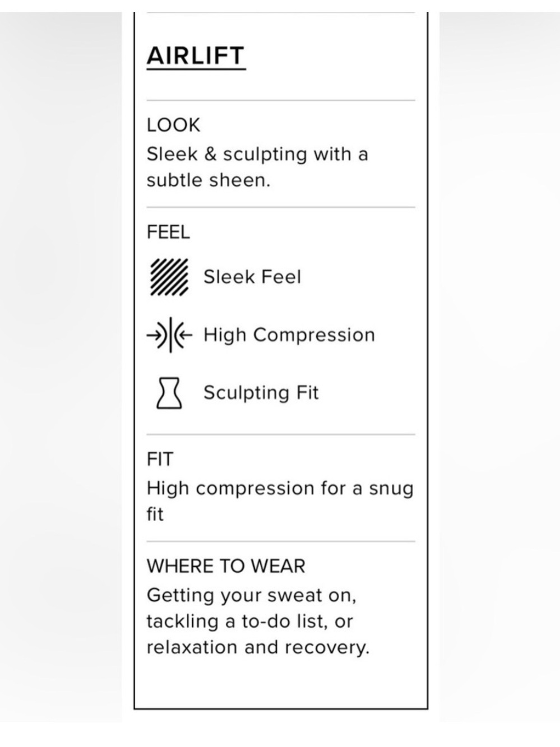560x747 pixels.
Task: Select the Sculpting Fit label
Action: (x=261, y=393)
